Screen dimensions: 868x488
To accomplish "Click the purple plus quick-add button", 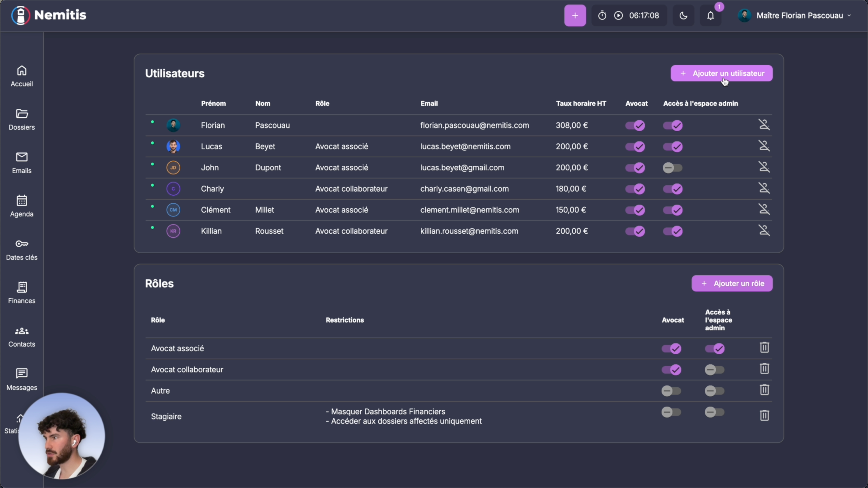I will point(575,16).
